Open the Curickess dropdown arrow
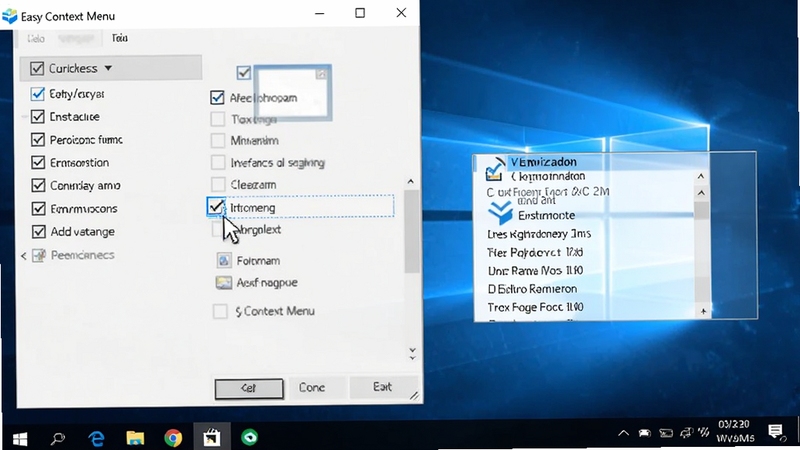Viewport: 800px width, 450px height. (108, 68)
